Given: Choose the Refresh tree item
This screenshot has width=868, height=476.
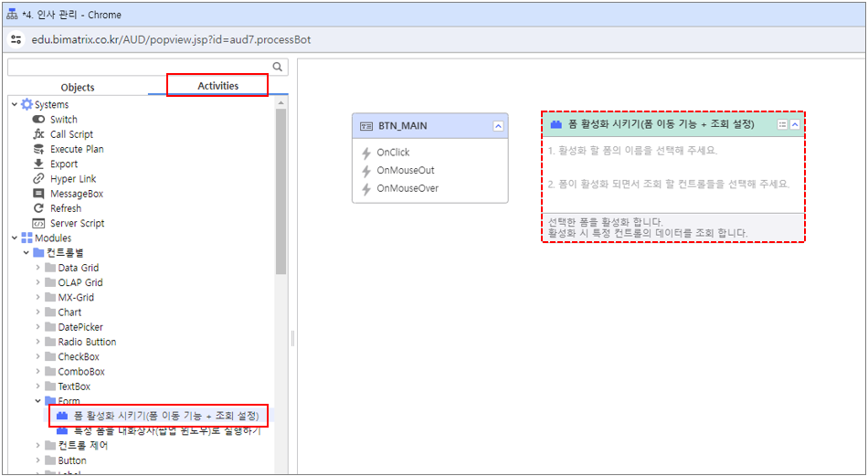Looking at the screenshot, I should [x=66, y=208].
